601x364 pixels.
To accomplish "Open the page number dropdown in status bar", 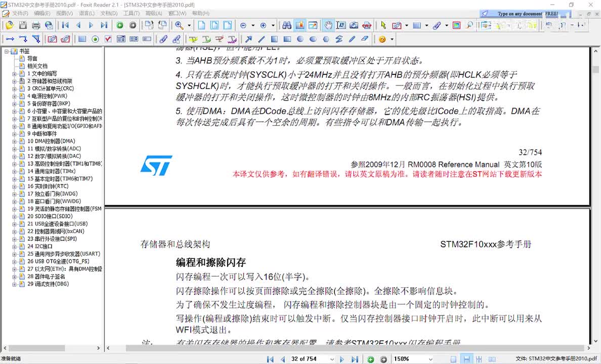I will 332,359.
